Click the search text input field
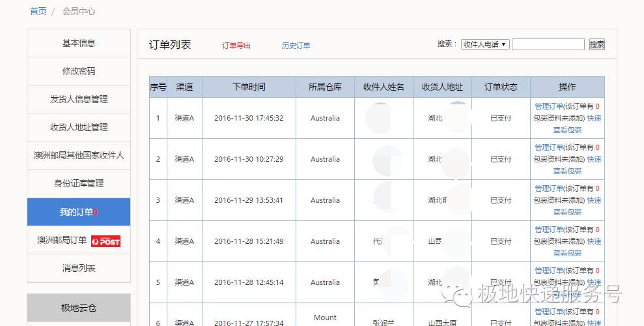 pos(548,44)
